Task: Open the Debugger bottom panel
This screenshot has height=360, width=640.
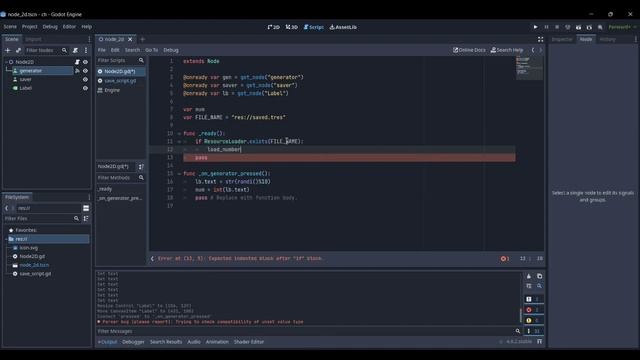Action: tap(133, 342)
